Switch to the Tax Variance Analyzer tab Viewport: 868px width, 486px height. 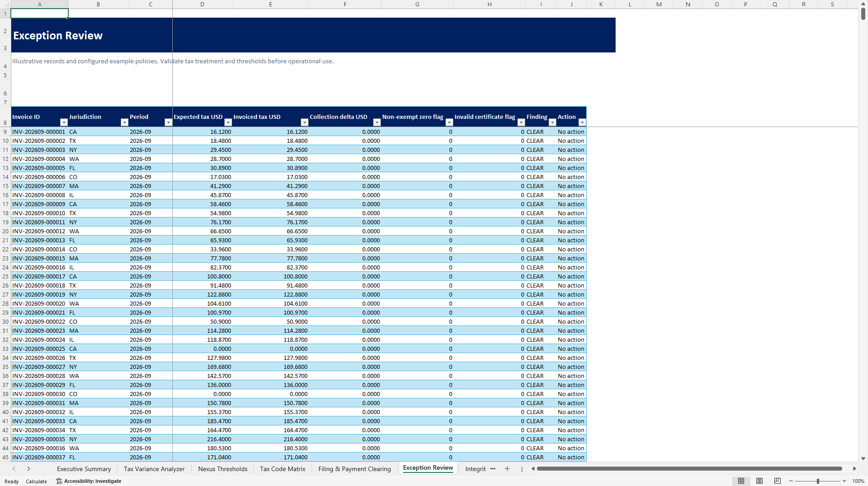(154, 469)
